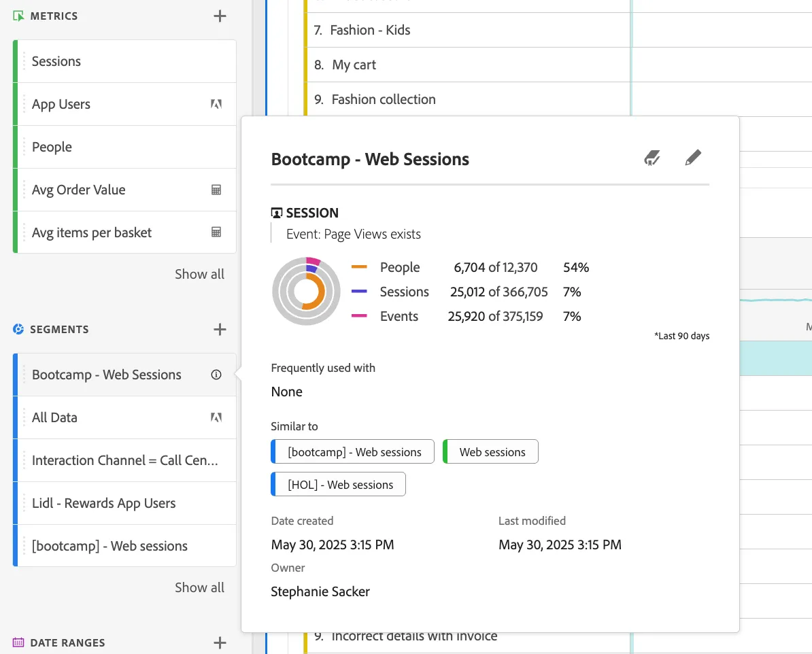This screenshot has width=812, height=654.
Task: Select the Lidl - Rewards App Users segment
Action: coord(124,503)
